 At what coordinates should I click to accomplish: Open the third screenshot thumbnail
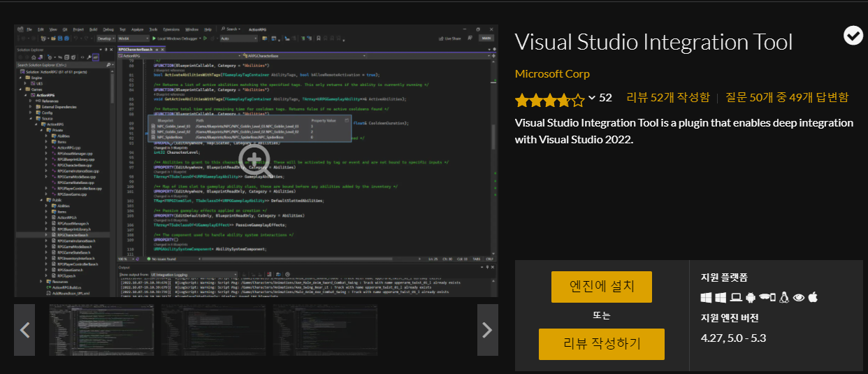[x=326, y=329]
